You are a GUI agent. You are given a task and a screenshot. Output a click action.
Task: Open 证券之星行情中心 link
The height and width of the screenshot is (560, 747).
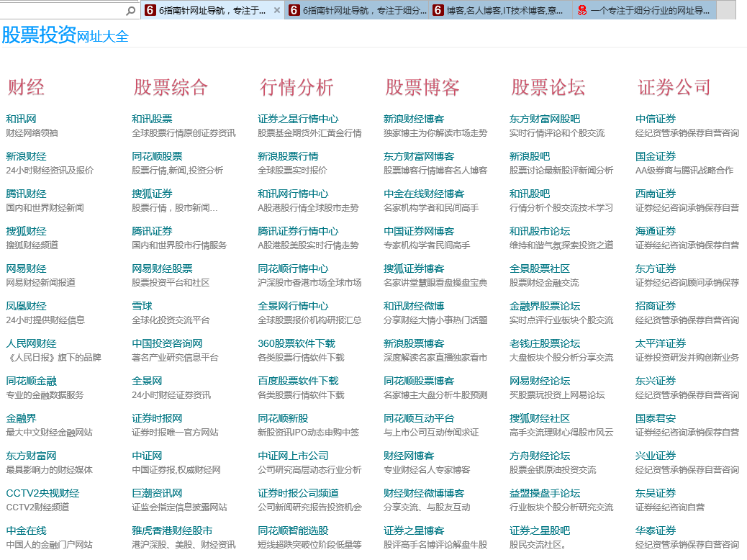[x=298, y=119]
